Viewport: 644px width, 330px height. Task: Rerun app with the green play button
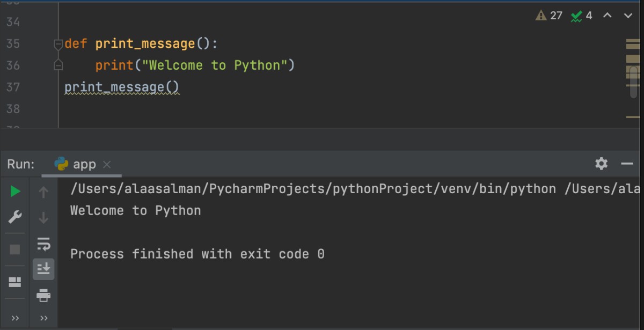point(15,192)
